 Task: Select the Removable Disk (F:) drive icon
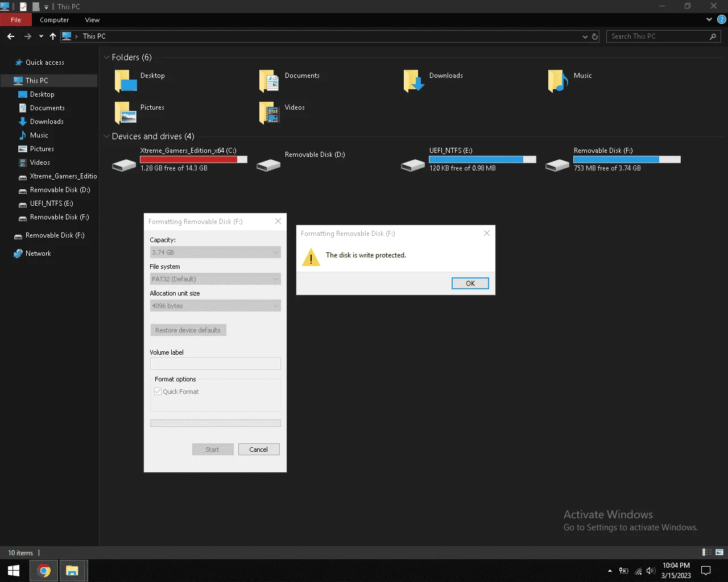coord(557,165)
